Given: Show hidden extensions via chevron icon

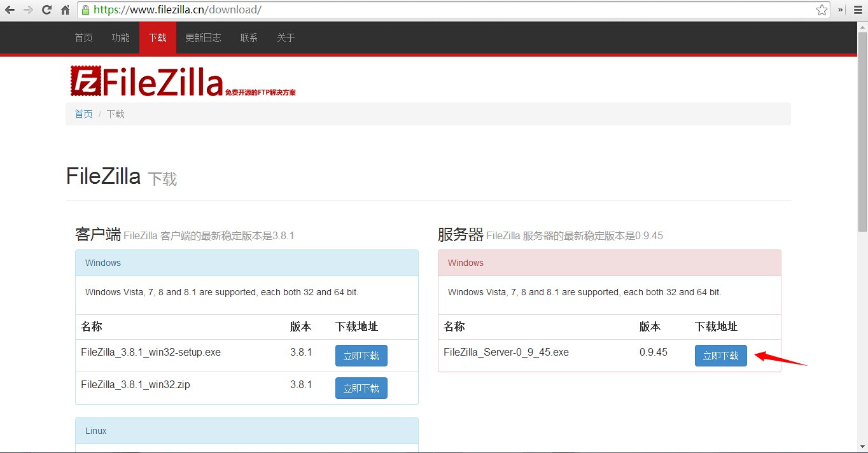Looking at the screenshot, I should (x=841, y=10).
